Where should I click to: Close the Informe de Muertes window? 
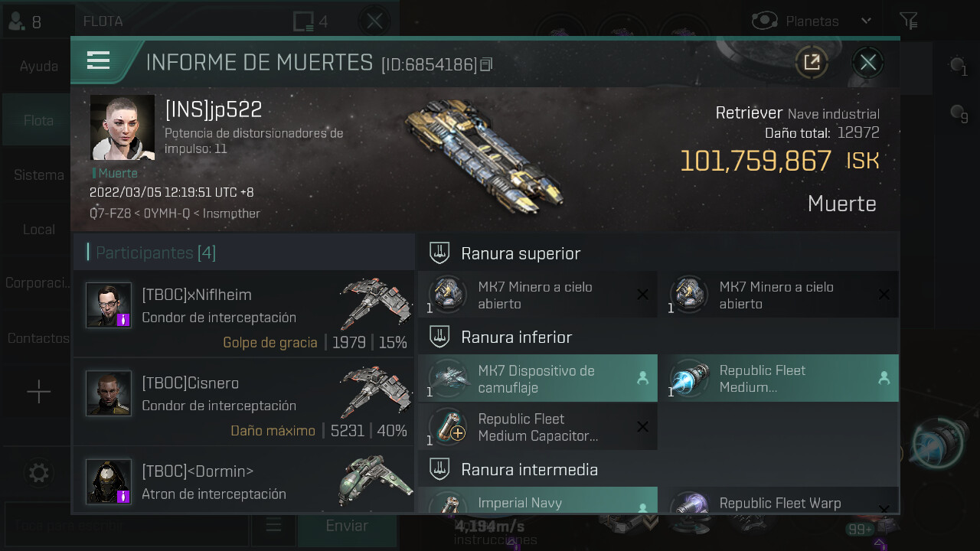[867, 62]
